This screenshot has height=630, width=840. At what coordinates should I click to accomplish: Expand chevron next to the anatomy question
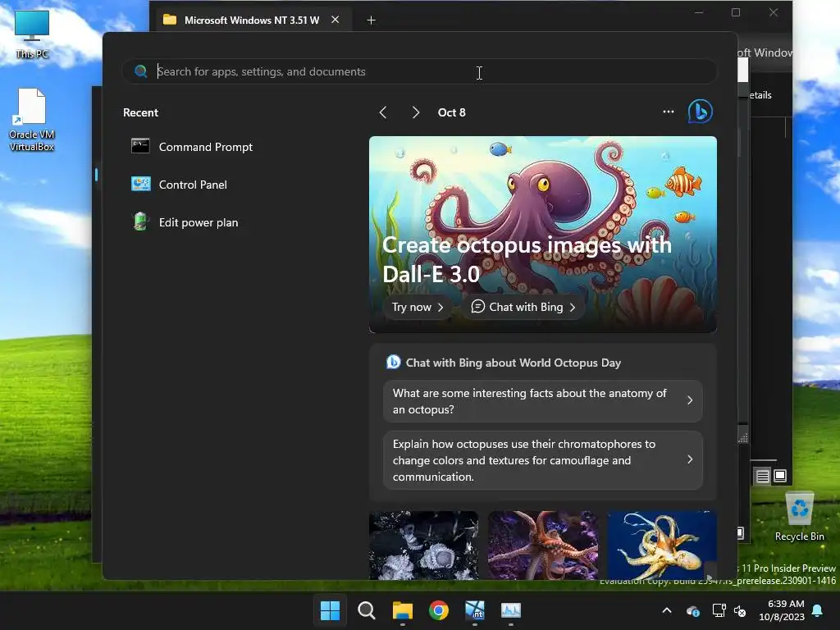coord(690,400)
